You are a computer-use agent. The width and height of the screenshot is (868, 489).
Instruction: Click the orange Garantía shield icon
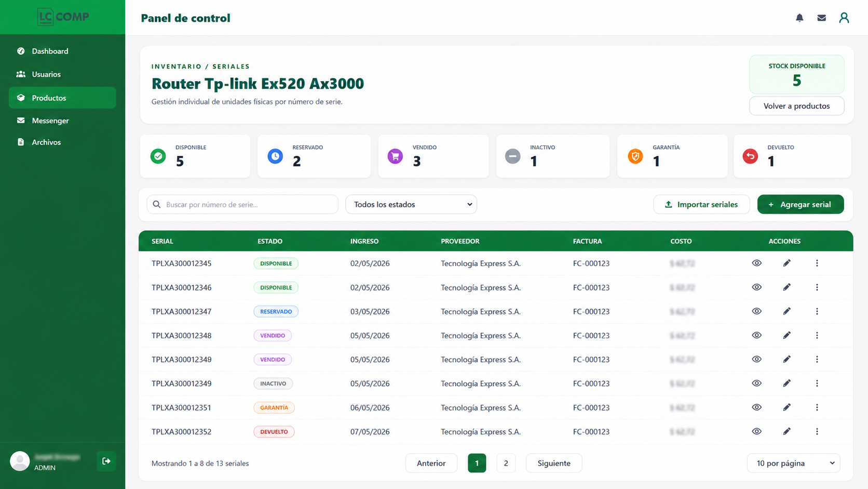(x=635, y=156)
